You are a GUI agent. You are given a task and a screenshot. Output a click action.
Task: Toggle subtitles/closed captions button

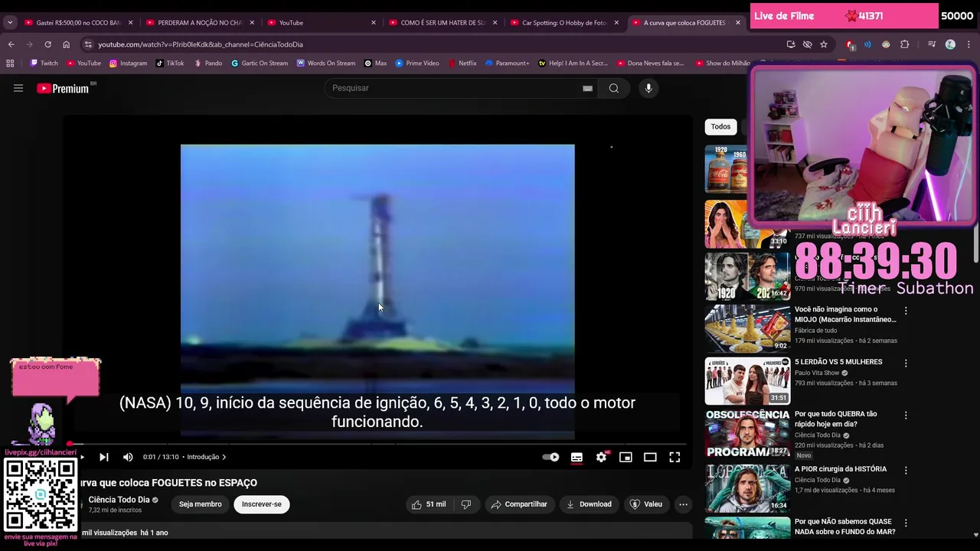point(577,457)
